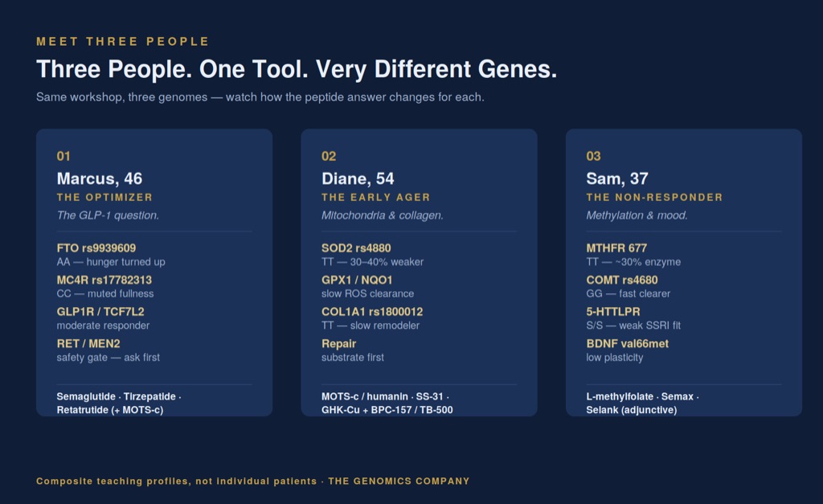
Task: Click 'THE EARLY AGER' label
Action: pos(376,198)
